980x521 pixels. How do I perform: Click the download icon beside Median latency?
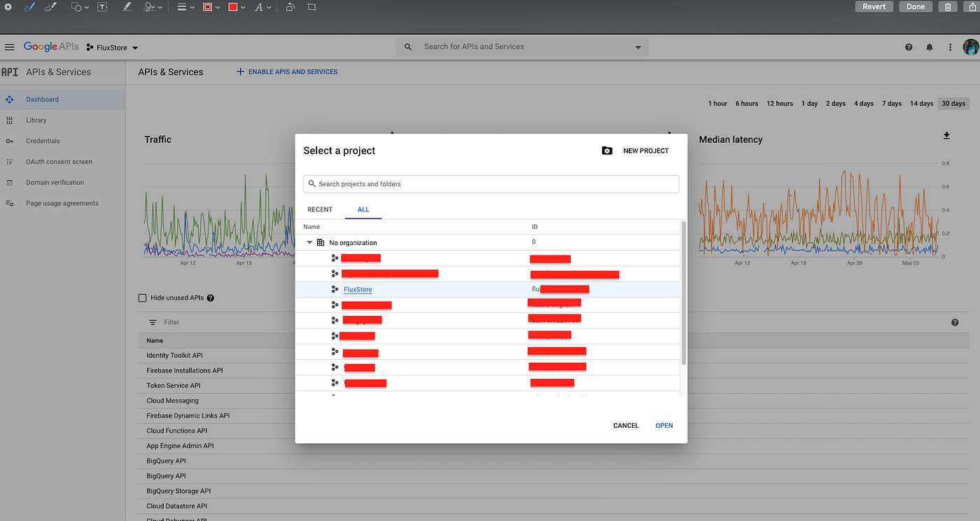(x=946, y=135)
